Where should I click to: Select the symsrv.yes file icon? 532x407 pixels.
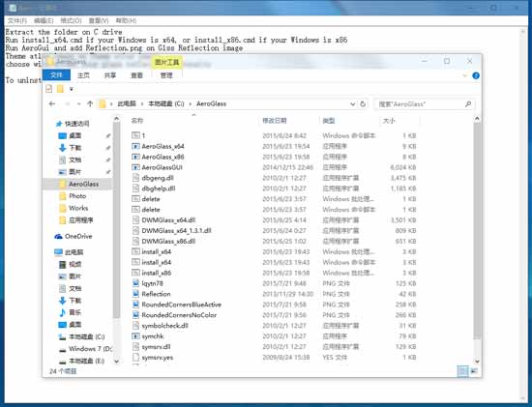(x=135, y=357)
